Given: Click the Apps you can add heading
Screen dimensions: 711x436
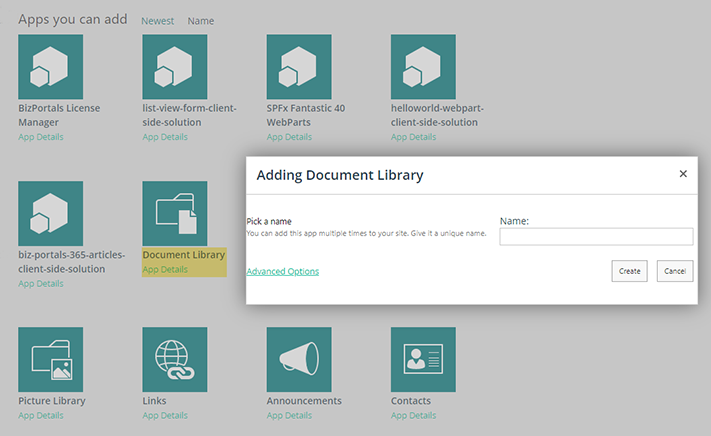Looking at the screenshot, I should click(73, 19).
